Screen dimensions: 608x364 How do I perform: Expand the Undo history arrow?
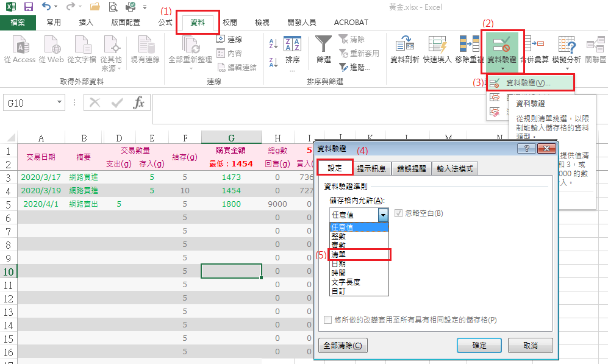[56, 7]
